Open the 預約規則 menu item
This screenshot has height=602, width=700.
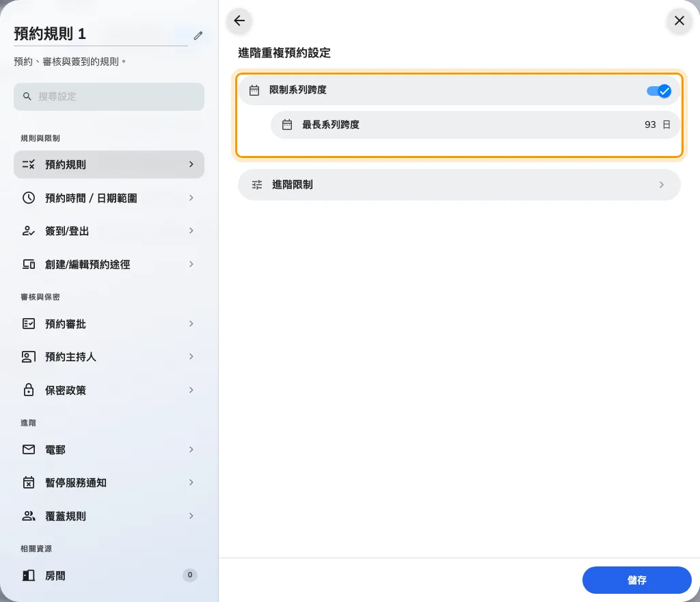pos(109,164)
